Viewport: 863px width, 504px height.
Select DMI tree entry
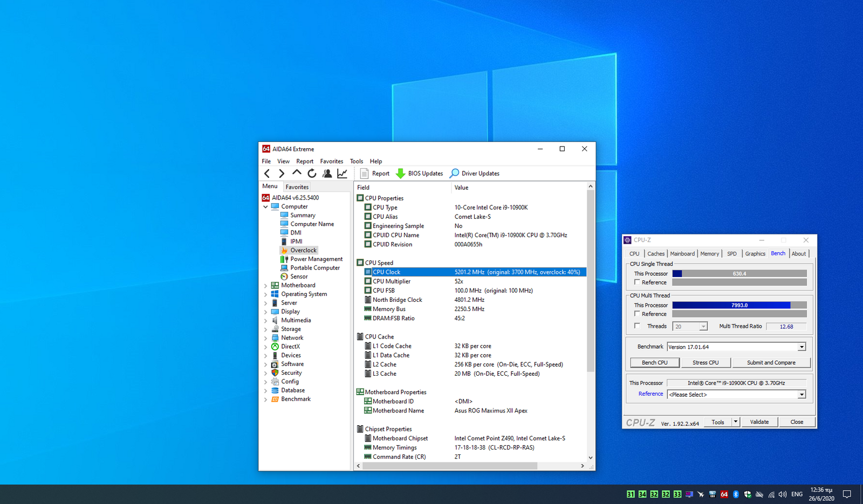tap(296, 232)
